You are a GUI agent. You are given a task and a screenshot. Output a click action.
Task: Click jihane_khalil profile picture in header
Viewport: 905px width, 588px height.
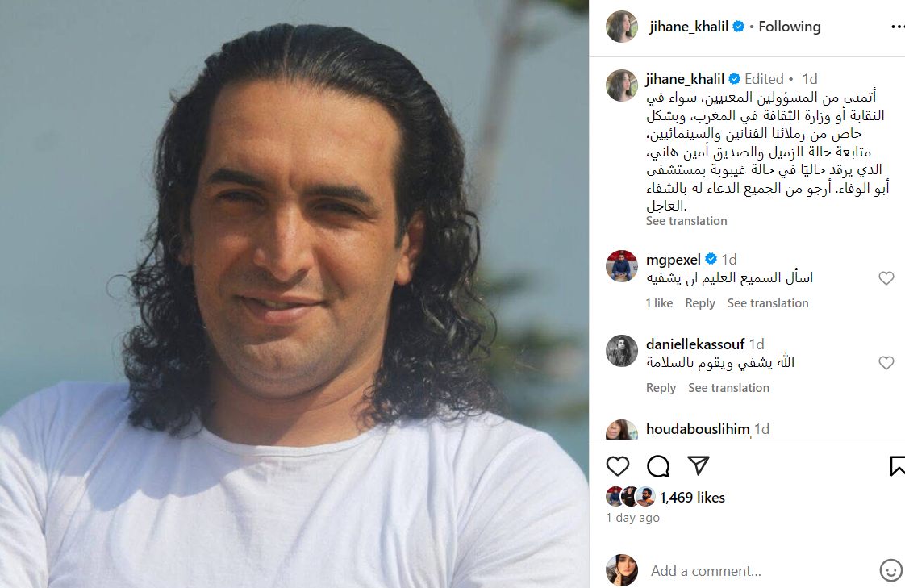(x=622, y=27)
